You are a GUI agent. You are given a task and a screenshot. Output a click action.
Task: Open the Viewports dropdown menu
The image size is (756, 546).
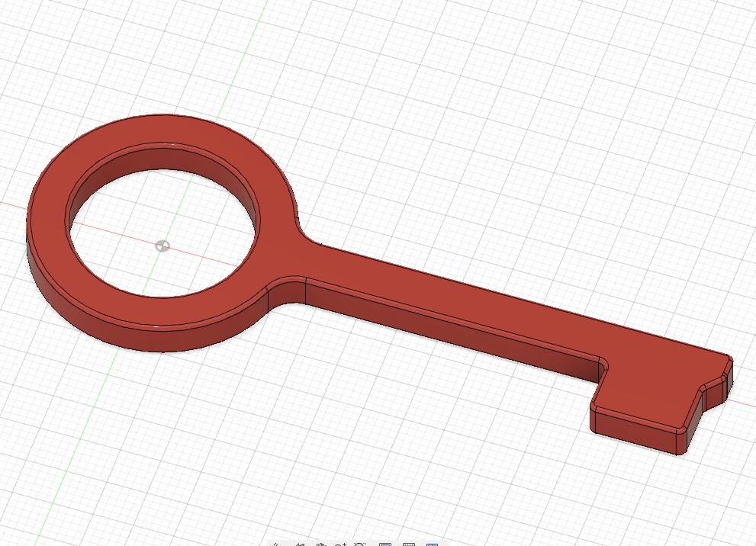click(x=441, y=544)
